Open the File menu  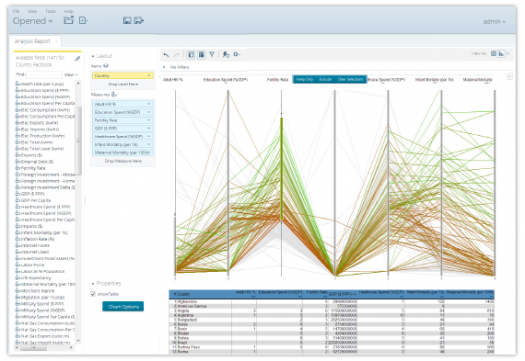tap(16, 11)
